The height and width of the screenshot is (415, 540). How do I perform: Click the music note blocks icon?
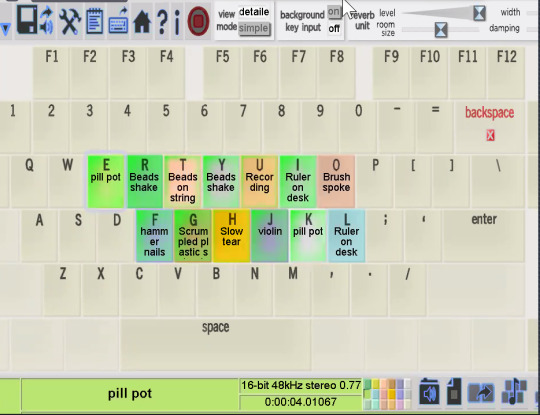pyautogui.click(x=514, y=392)
